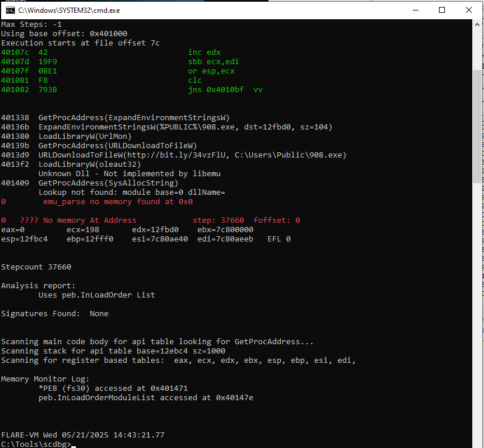
Task: Click the 'Analysis report:' heading
Action: coord(39,285)
